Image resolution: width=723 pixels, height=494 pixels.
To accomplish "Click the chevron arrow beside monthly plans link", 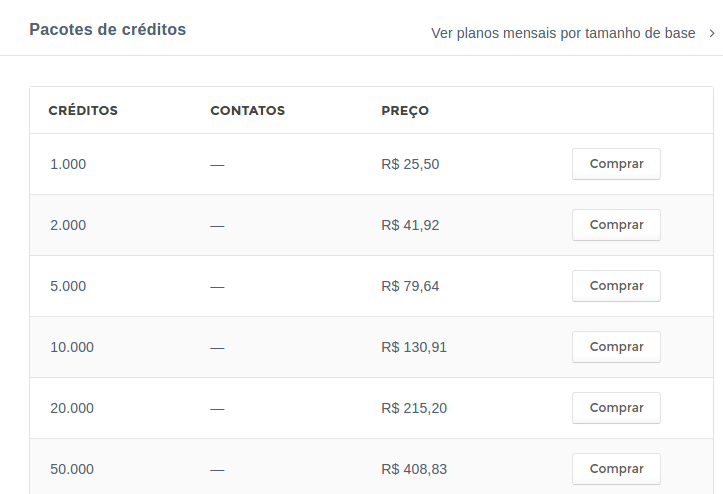I will tap(712, 33).
